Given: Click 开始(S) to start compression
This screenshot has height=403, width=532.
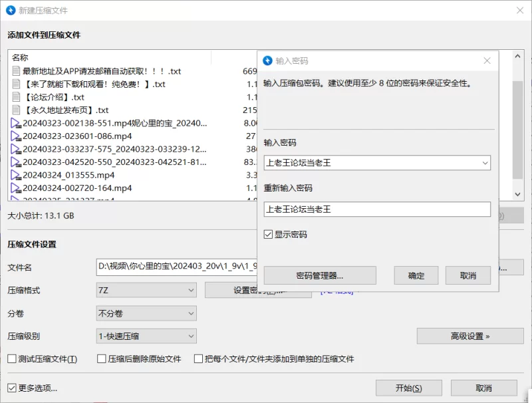Looking at the screenshot, I should pyautogui.click(x=409, y=388).
